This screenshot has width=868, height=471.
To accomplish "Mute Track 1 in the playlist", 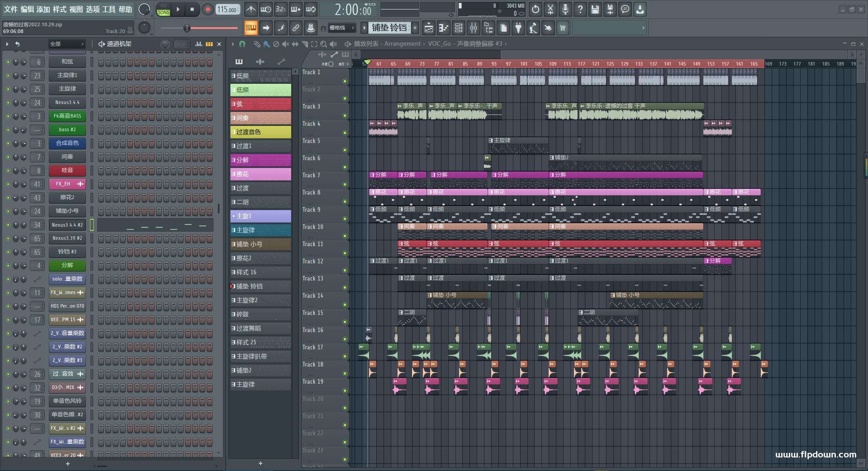I will coord(345,81).
